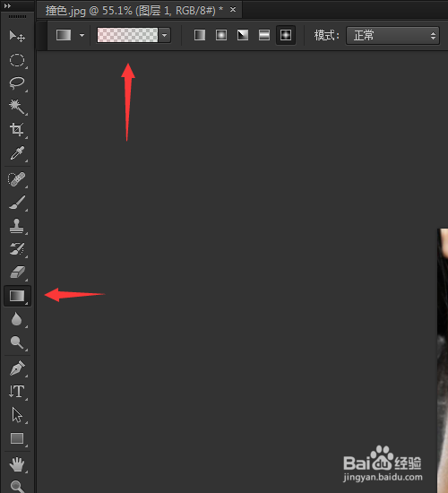Choose Angle Gradient style
448x493 pixels.
243,35
